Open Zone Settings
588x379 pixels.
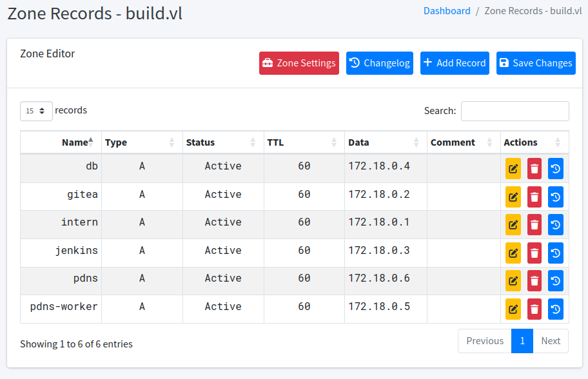tap(299, 63)
